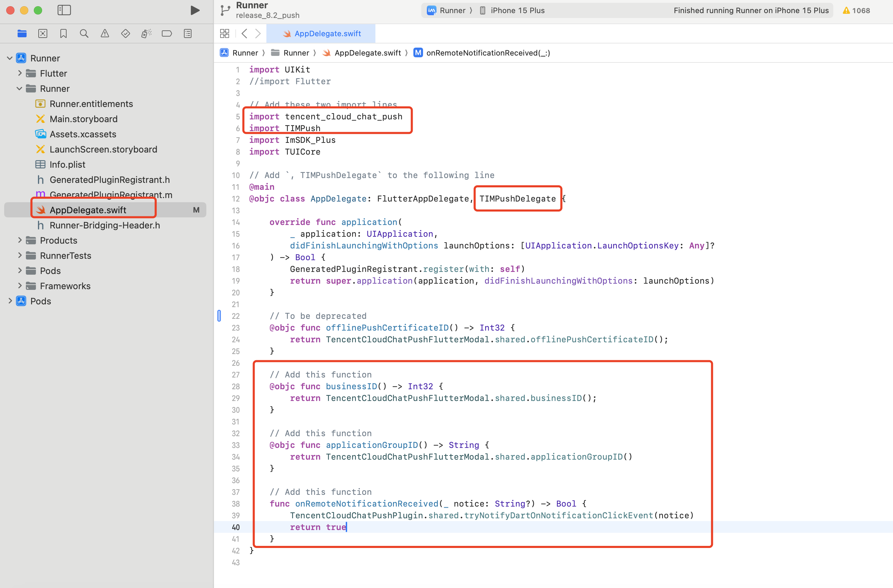The image size is (893, 588).
Task: Open the related items grid menu
Action: click(x=224, y=34)
